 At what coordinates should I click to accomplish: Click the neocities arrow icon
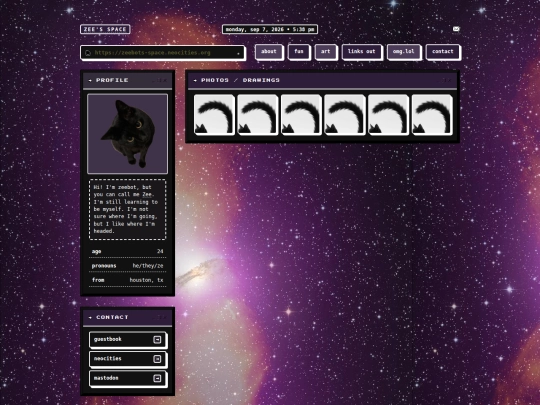tap(157, 359)
